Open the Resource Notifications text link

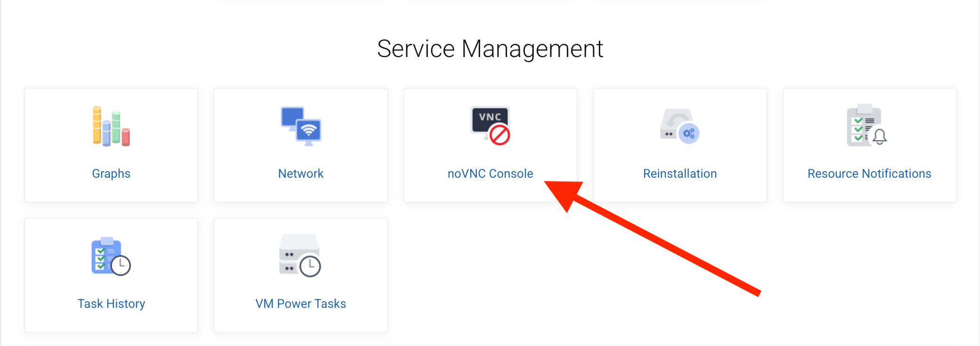point(869,173)
